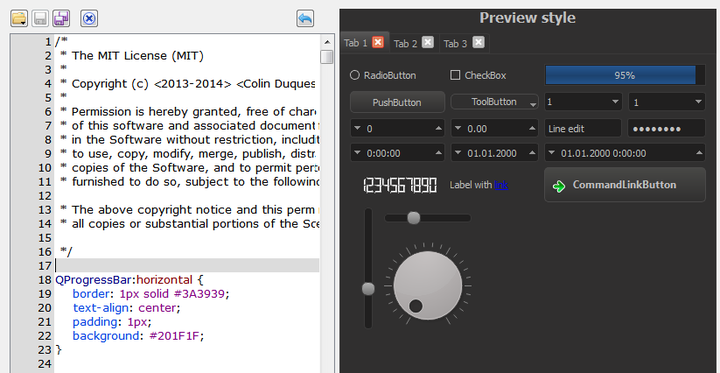Select the RadioButton option
The height and width of the screenshot is (373, 720).
(x=383, y=75)
